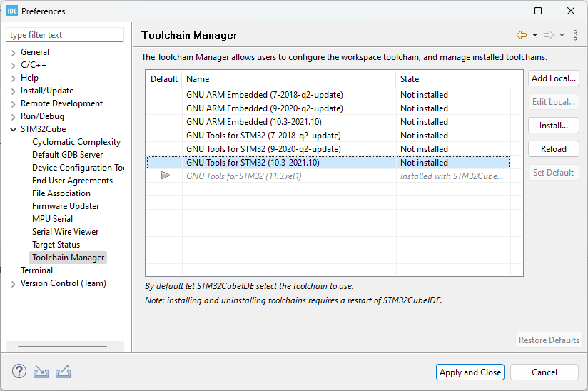Expand the General tree node

[13, 52]
